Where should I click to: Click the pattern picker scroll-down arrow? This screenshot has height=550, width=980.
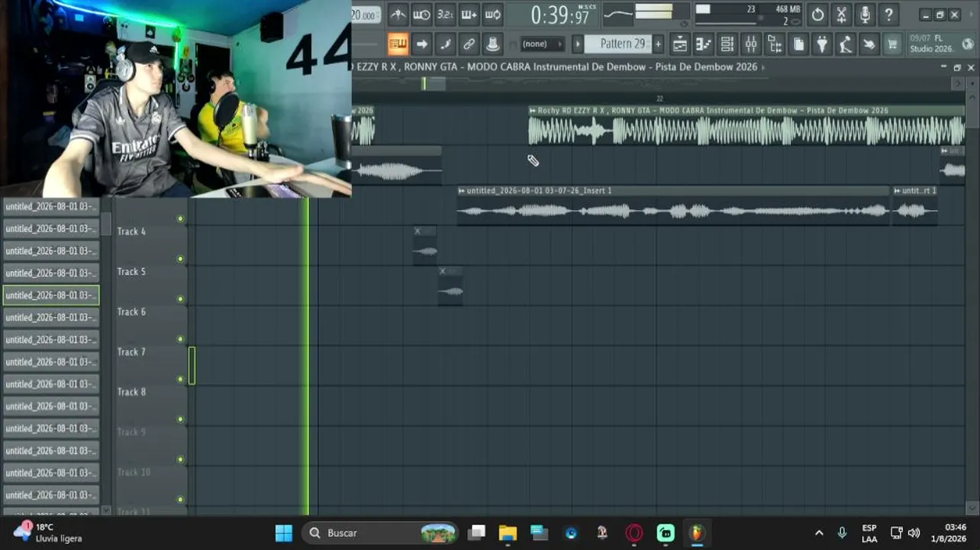point(106,510)
